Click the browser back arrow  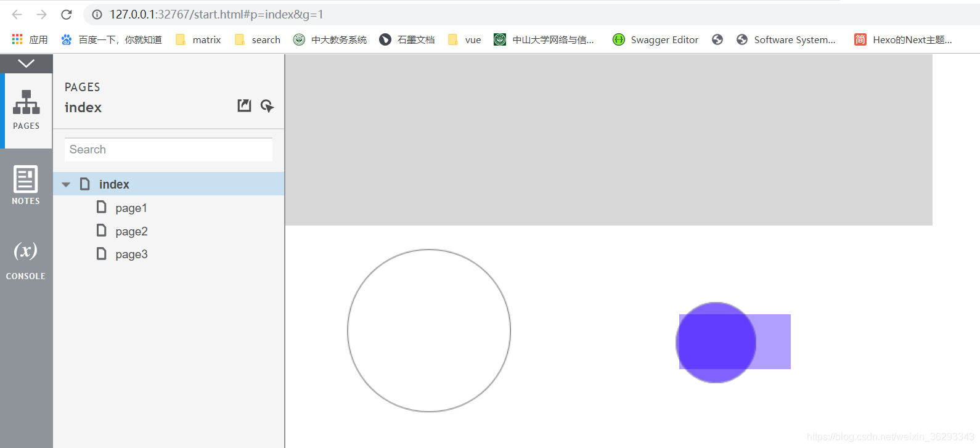point(17,14)
